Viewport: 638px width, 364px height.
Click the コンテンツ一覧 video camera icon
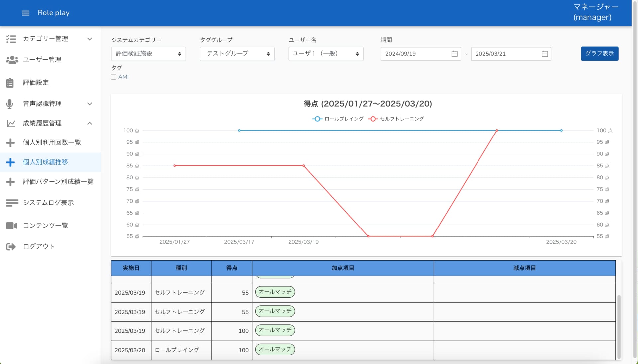point(11,226)
